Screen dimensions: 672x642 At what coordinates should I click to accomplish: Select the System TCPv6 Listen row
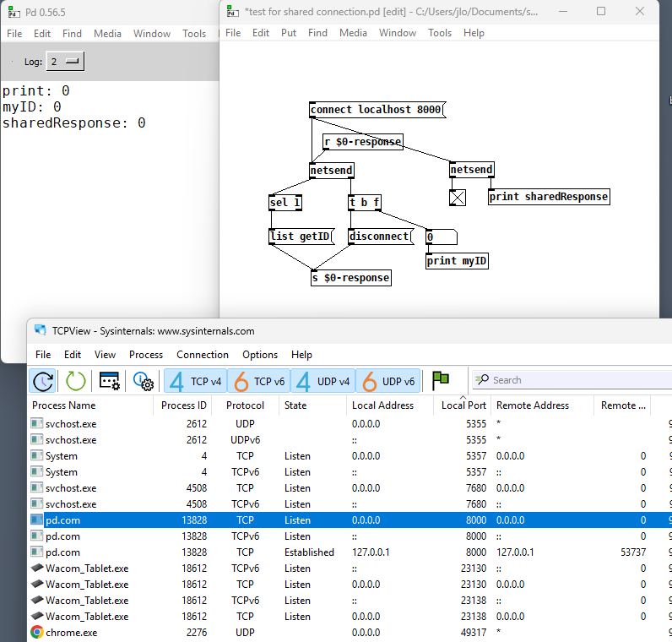point(350,472)
